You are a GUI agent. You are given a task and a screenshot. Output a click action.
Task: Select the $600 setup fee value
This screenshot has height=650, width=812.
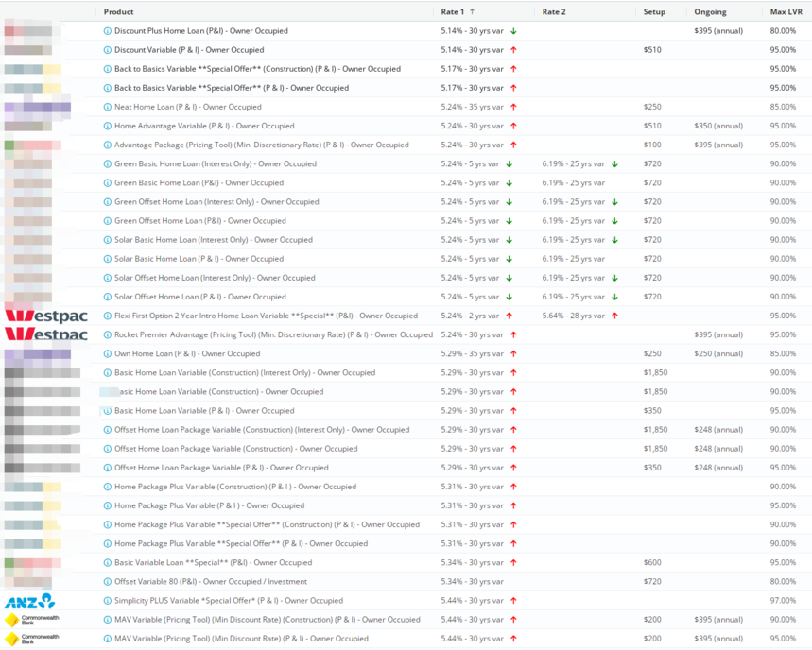coord(652,562)
